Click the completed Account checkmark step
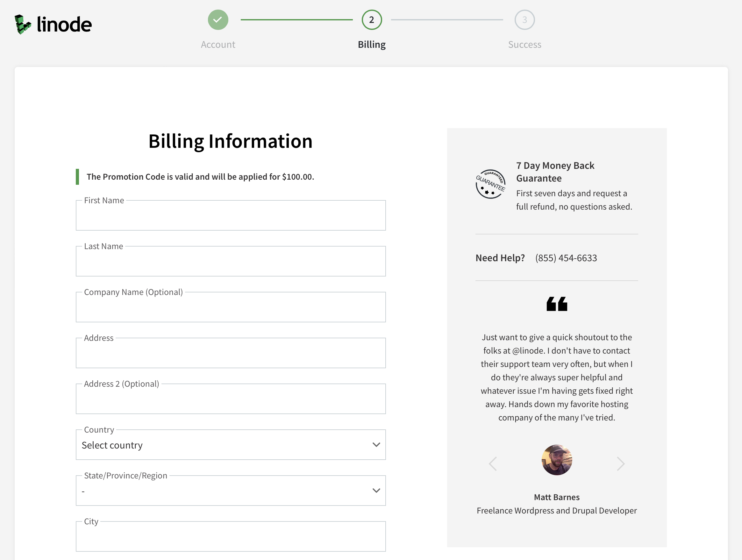 pyautogui.click(x=218, y=20)
